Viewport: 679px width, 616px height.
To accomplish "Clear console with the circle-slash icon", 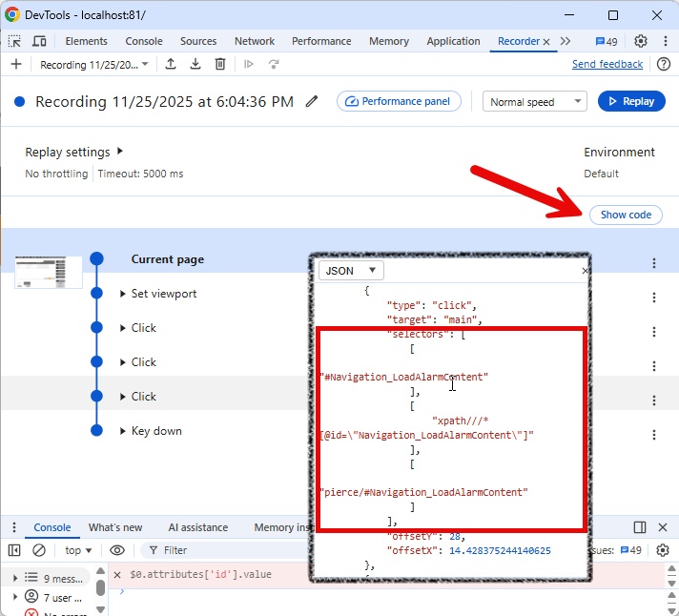I will pyautogui.click(x=39, y=550).
